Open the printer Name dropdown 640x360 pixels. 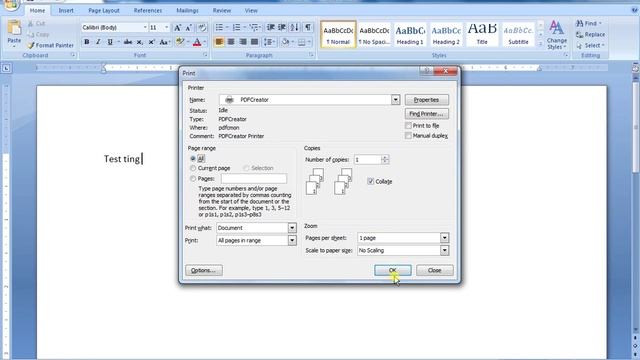396,100
